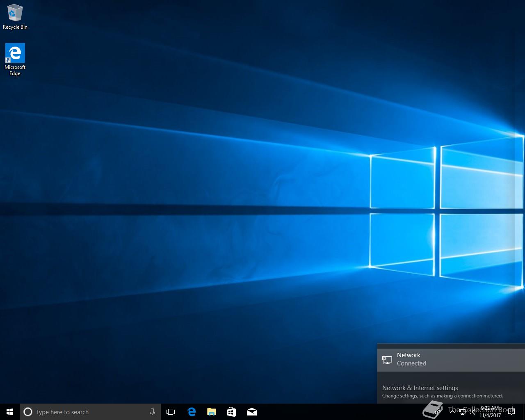Expand hidden system tray icons chevron
This screenshot has width=525, height=420.
click(x=452, y=412)
